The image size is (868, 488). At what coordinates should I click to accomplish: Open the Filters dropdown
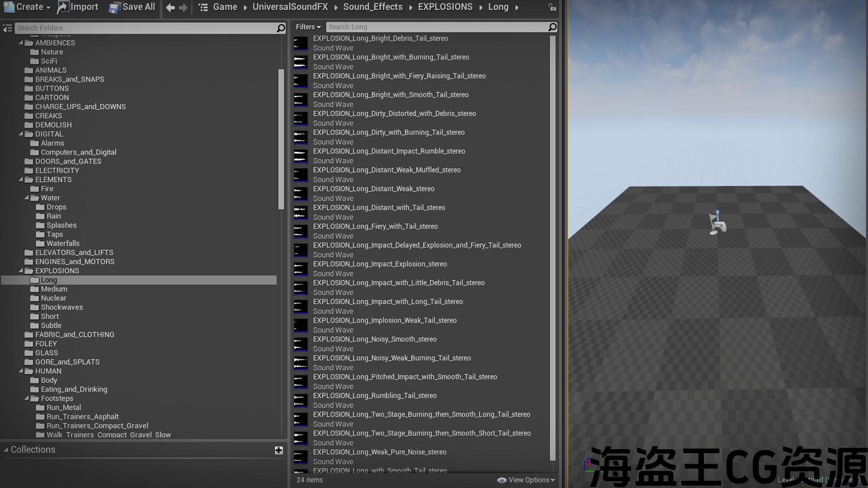point(308,27)
